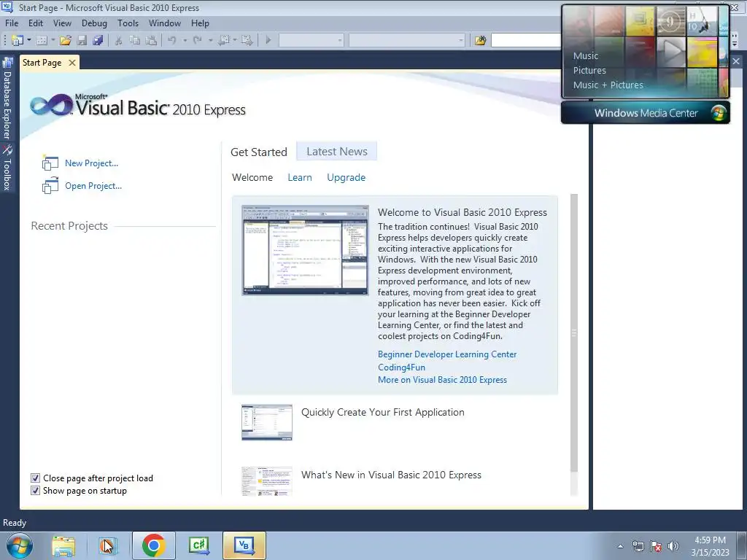747x560 pixels.
Task: Open the View menu
Action: 62,23
